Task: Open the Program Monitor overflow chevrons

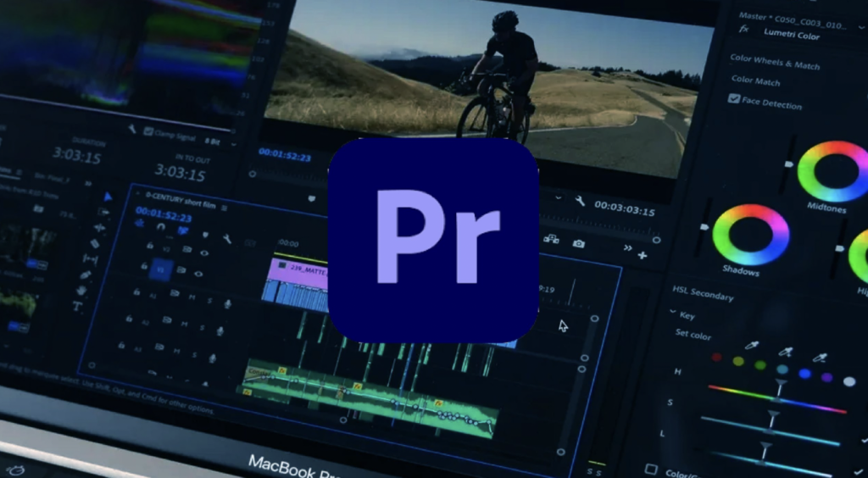Action: click(628, 247)
